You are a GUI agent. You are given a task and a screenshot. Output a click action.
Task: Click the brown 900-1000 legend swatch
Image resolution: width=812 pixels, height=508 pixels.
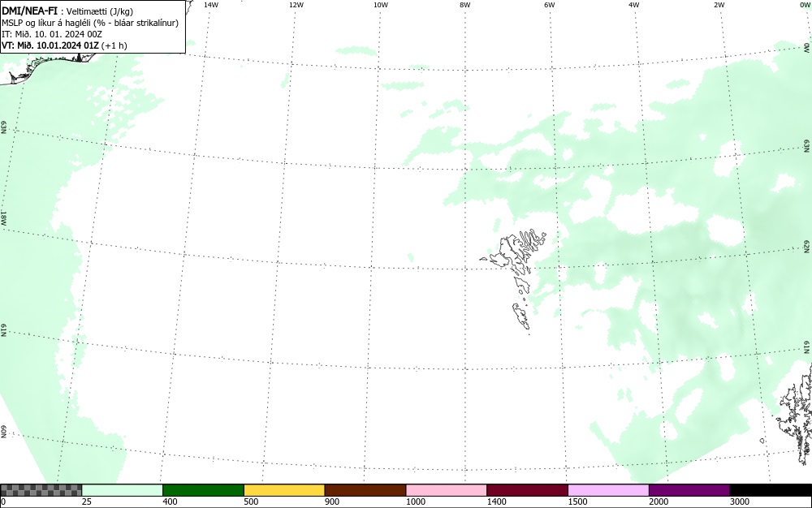click(365, 490)
